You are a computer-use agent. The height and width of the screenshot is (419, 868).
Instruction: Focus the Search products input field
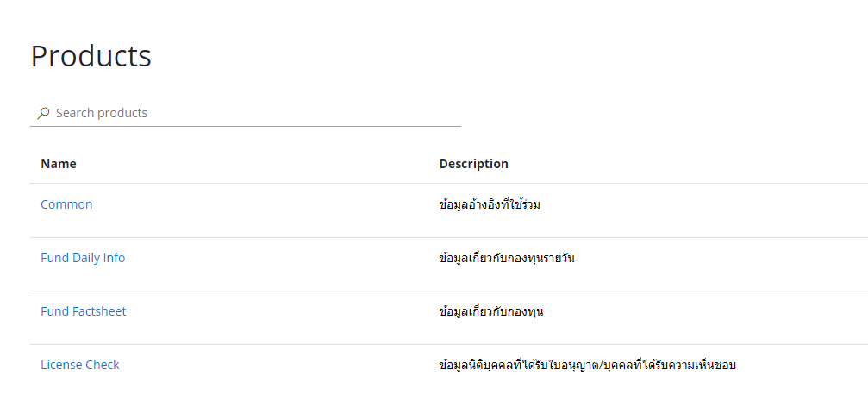(x=250, y=113)
